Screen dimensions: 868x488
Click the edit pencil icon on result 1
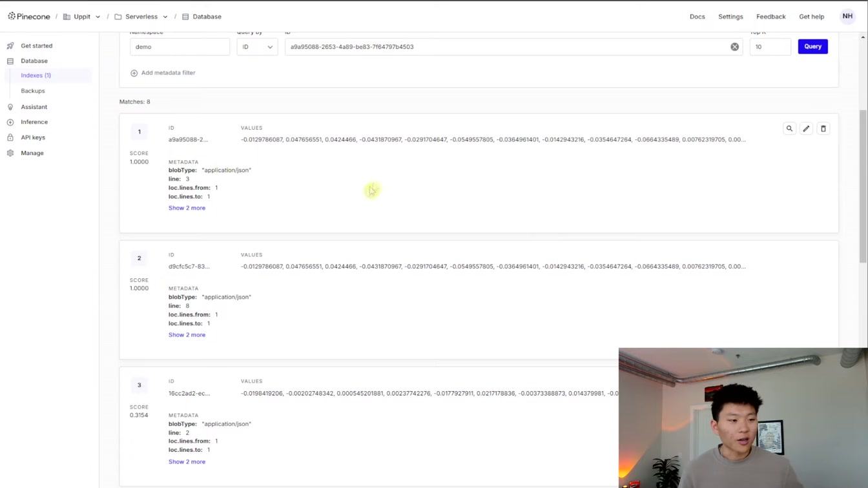[806, 128]
